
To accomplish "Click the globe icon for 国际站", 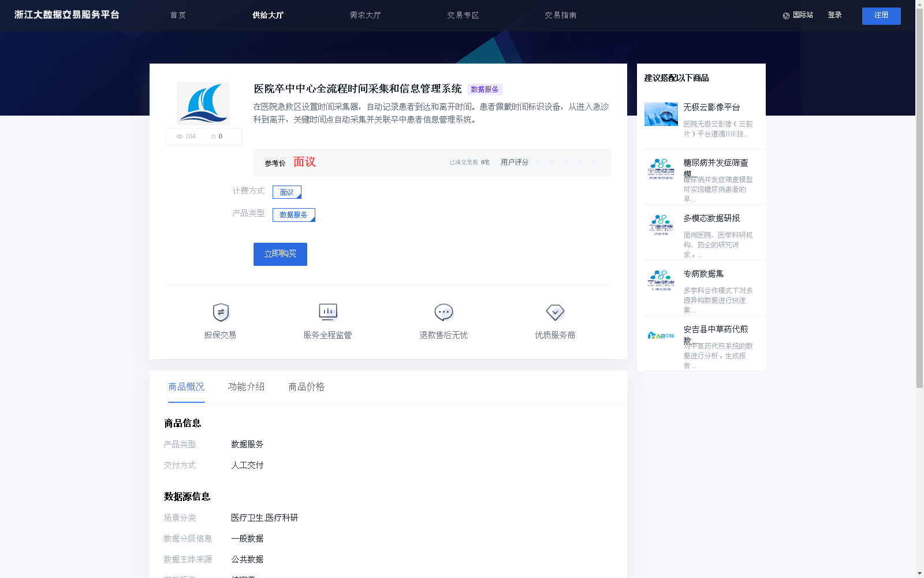I will pos(786,16).
